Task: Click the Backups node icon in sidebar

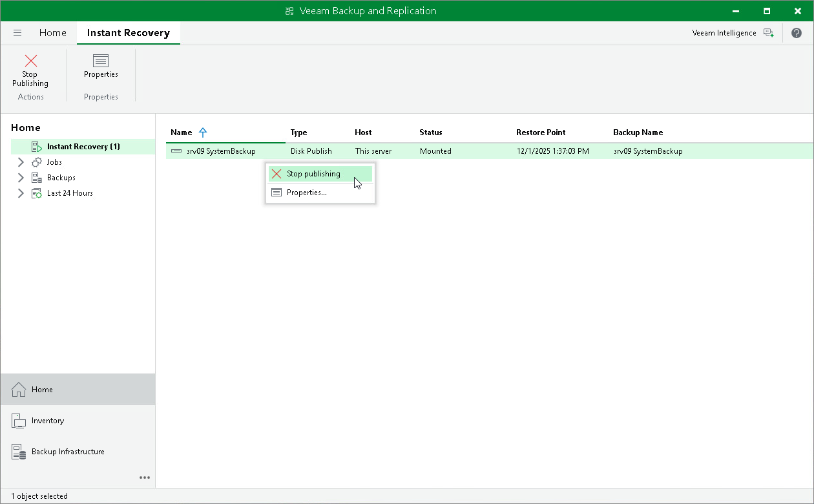Action: point(36,177)
